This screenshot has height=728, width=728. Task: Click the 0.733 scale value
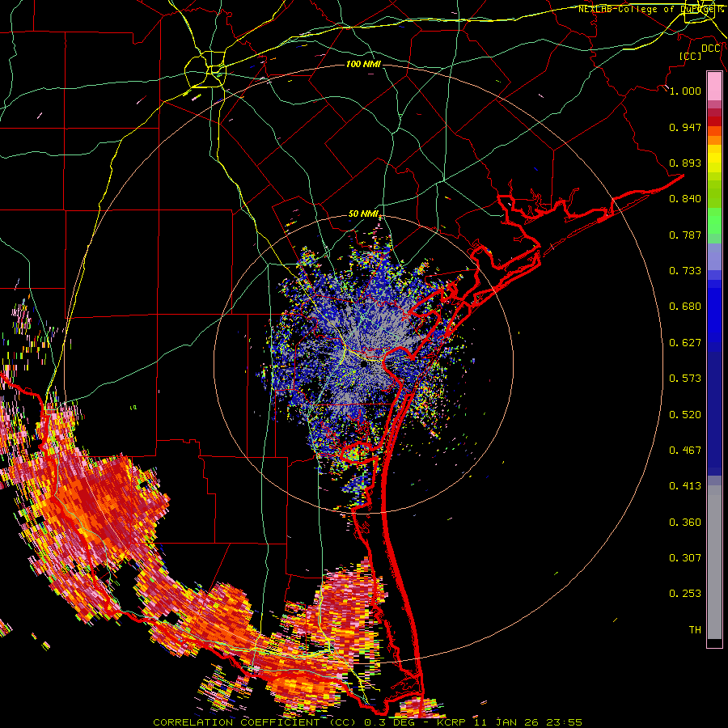685,271
